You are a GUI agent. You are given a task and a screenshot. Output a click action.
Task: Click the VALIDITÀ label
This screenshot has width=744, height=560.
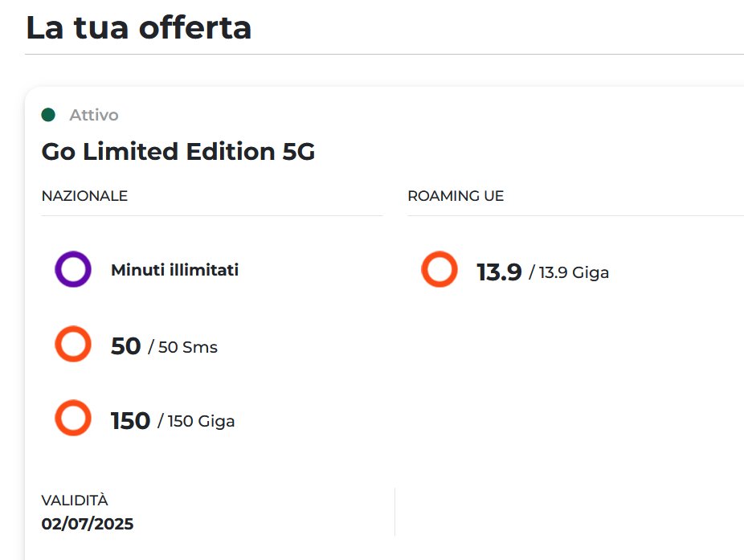(x=75, y=501)
